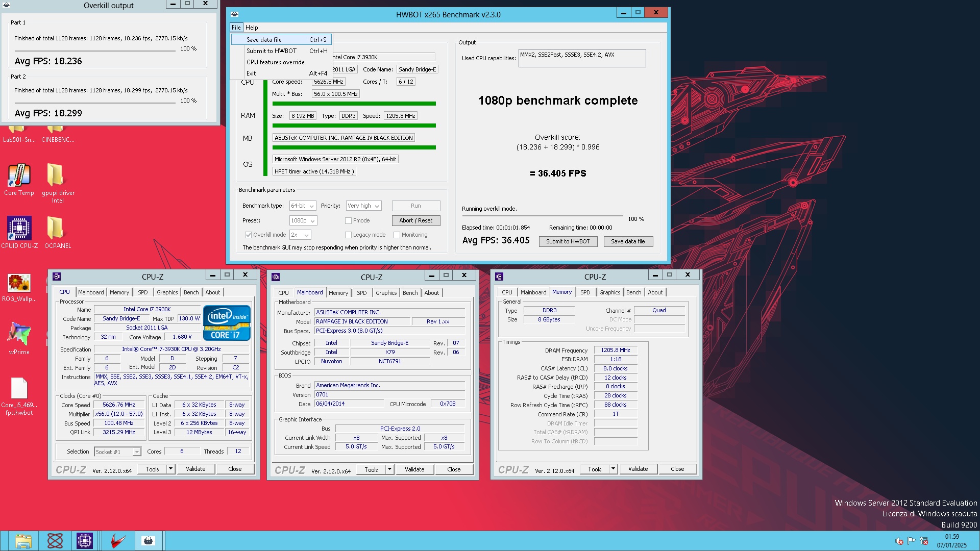Click the Core Voltage 1.680 V field

pyautogui.click(x=182, y=337)
